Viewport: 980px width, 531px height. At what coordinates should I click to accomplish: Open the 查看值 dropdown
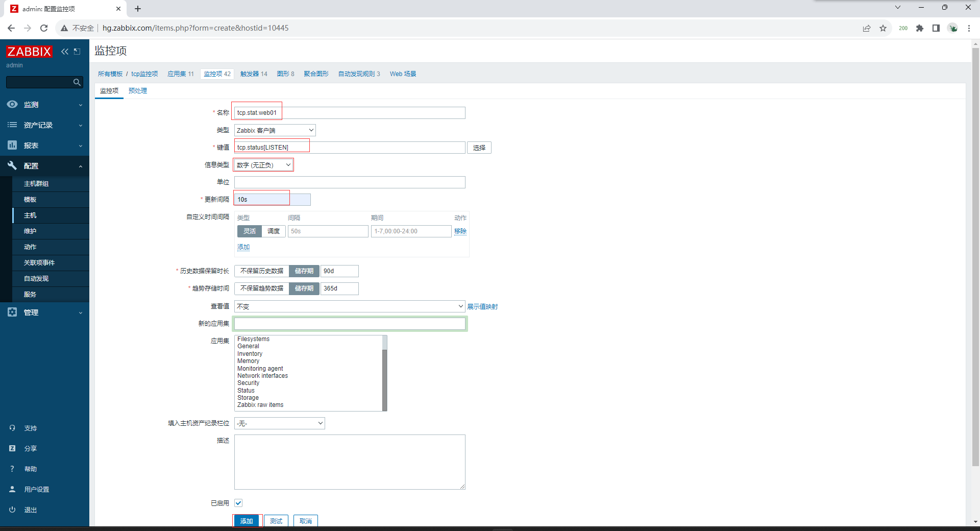[350, 306]
